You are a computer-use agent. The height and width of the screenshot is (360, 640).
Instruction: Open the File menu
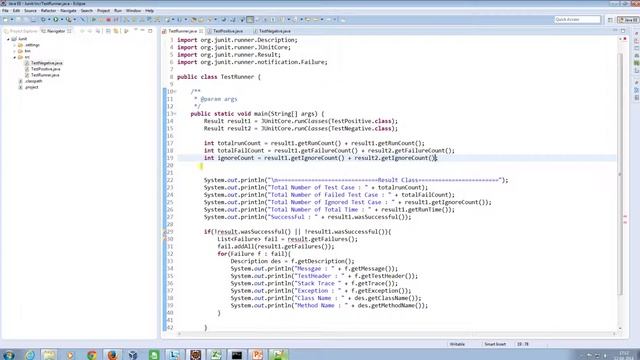click(x=5, y=11)
